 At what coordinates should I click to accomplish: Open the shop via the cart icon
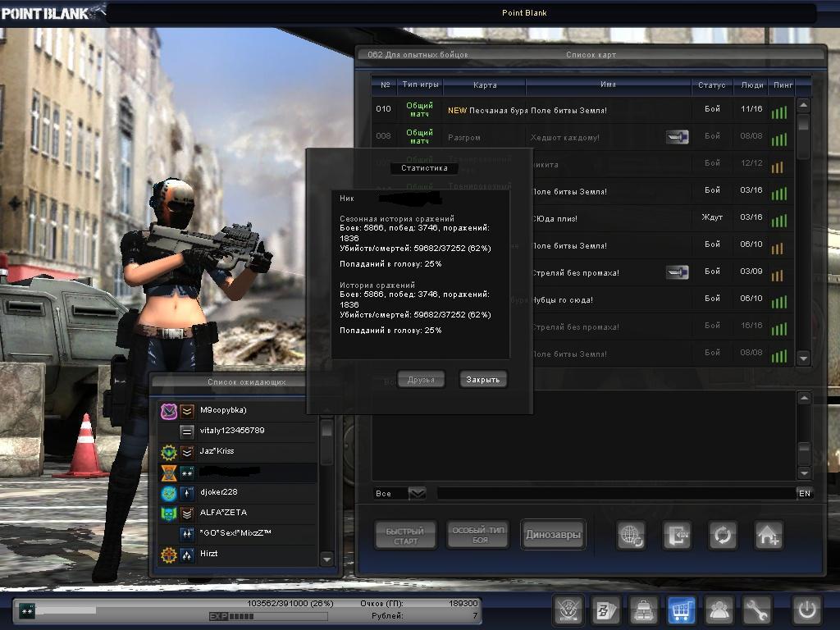pyautogui.click(x=682, y=610)
